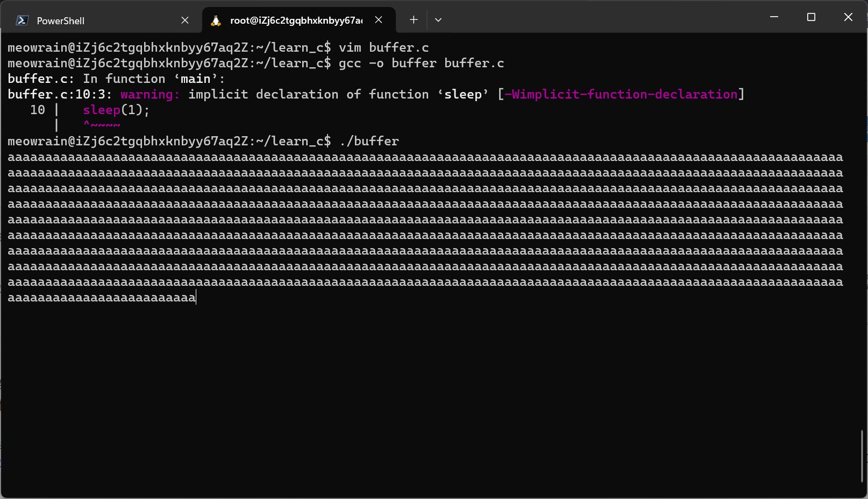Select the root@iZj6c2tgqbhxknbyy67 tab title

pyautogui.click(x=296, y=20)
